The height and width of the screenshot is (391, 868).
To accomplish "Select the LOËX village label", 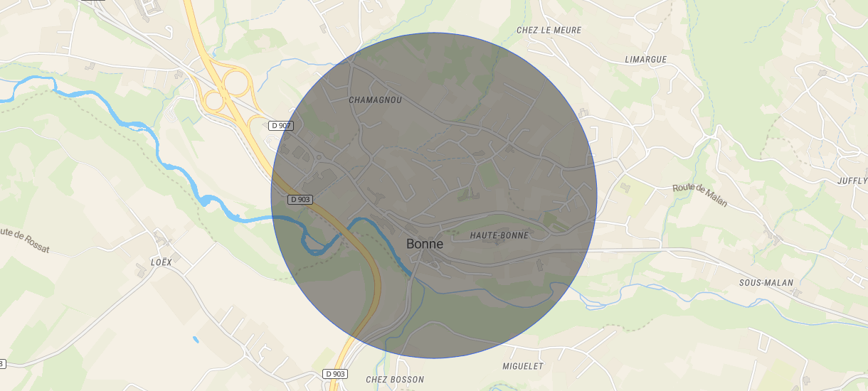I will tap(162, 262).
